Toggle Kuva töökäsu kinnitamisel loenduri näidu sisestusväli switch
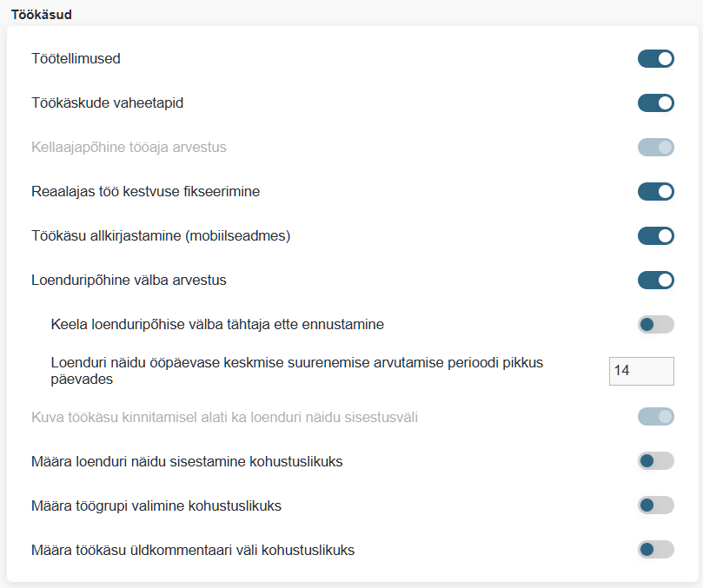Viewport: 703px width, 588px height. [655, 417]
